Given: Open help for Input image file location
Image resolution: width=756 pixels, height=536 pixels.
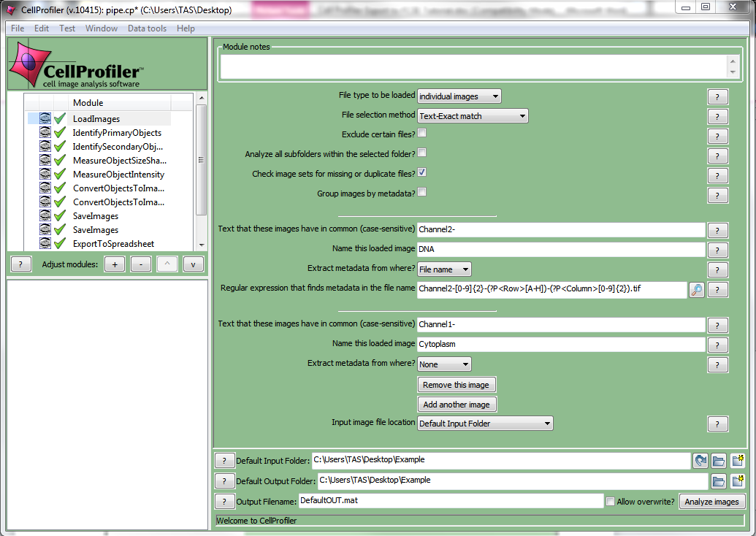Looking at the screenshot, I should point(717,424).
